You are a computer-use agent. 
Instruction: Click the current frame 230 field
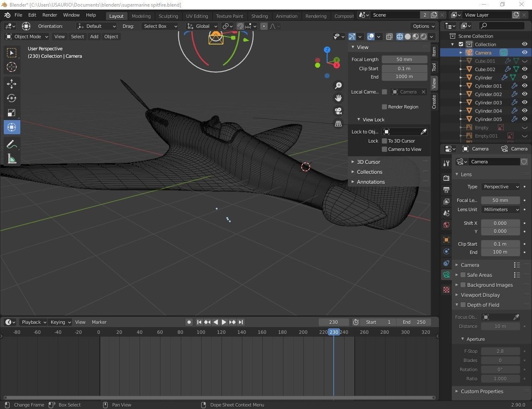pyautogui.click(x=334, y=322)
